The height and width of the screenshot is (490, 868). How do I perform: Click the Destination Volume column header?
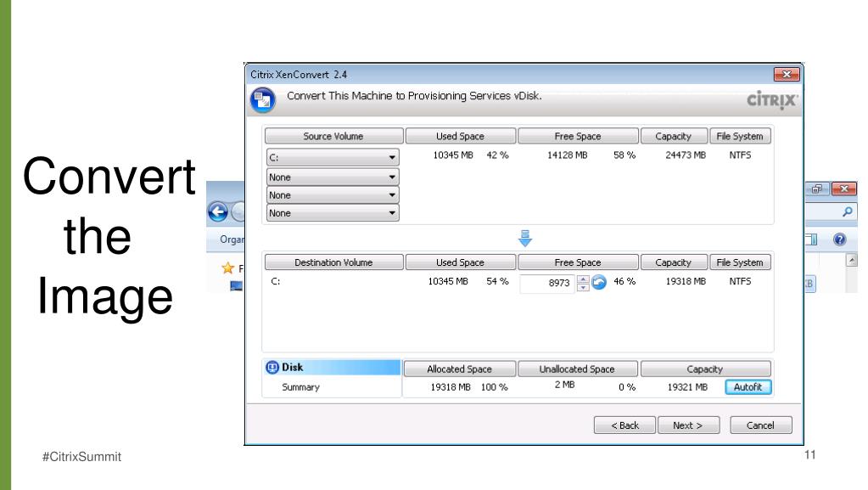coord(333,262)
